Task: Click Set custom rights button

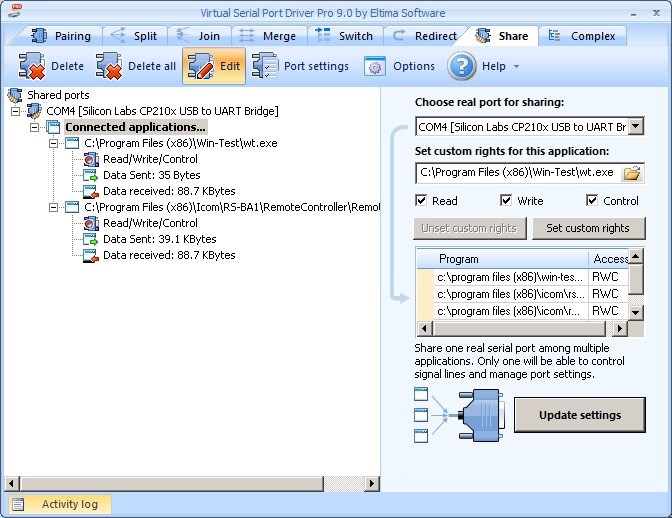Action: [588, 228]
